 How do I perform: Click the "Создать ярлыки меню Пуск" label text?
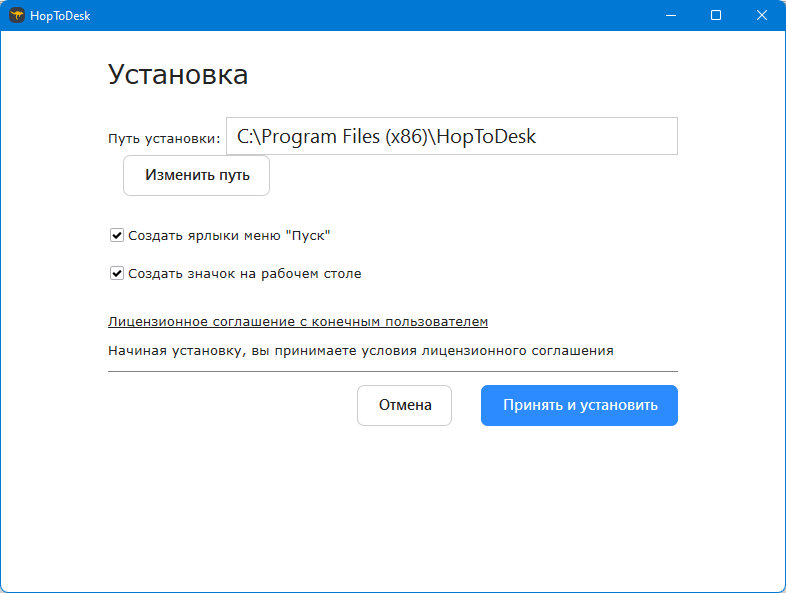[x=229, y=236]
